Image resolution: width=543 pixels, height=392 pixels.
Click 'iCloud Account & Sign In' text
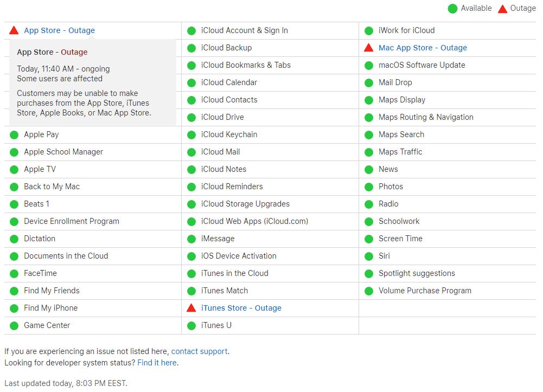click(245, 30)
